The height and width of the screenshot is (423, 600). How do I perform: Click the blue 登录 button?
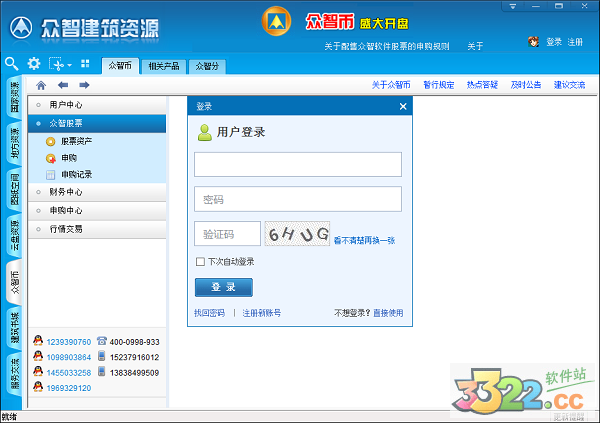[223, 287]
